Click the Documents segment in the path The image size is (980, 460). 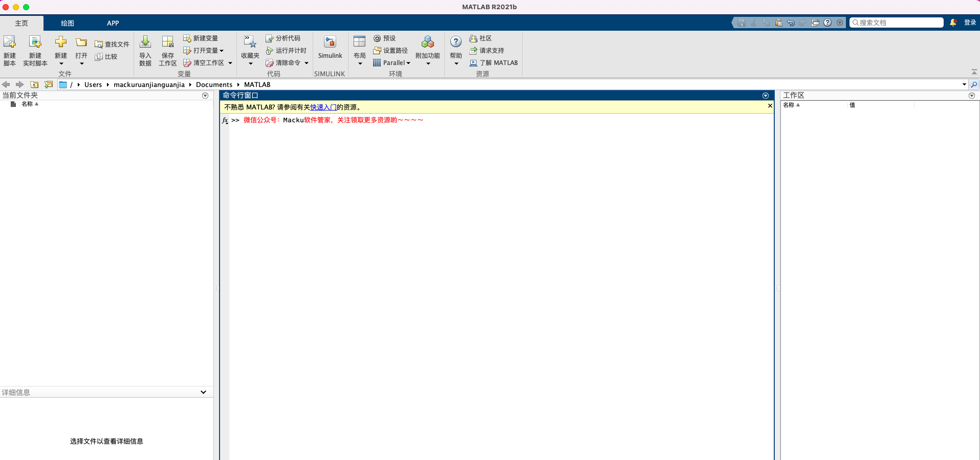(x=214, y=84)
